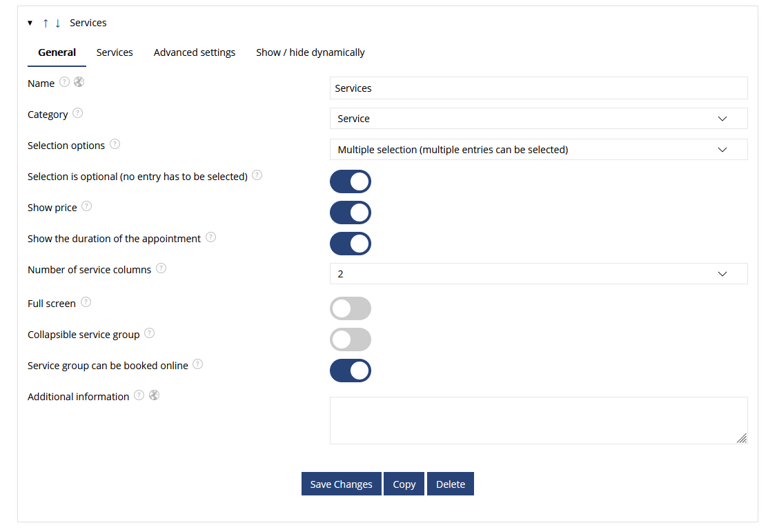Click the textarea resize handle
The image size is (768, 532).
point(742,438)
